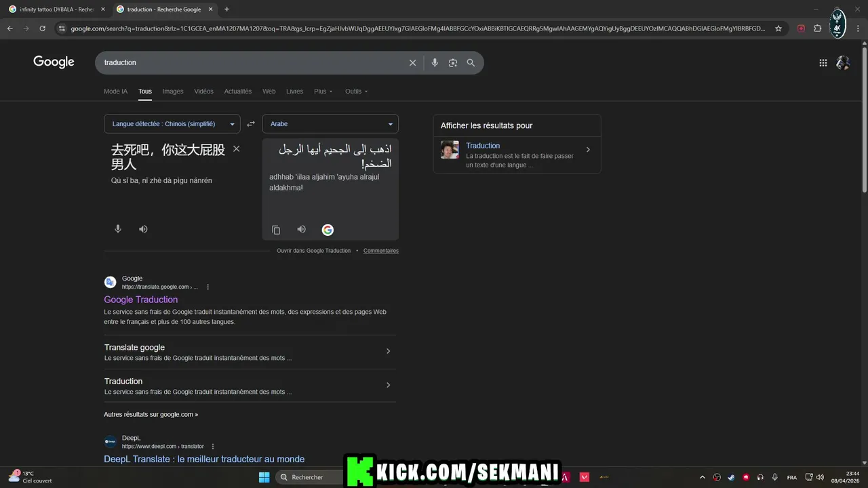Screen dimensions: 868x488
Task: Open more options for Google Traduction result
Action: 208,287
